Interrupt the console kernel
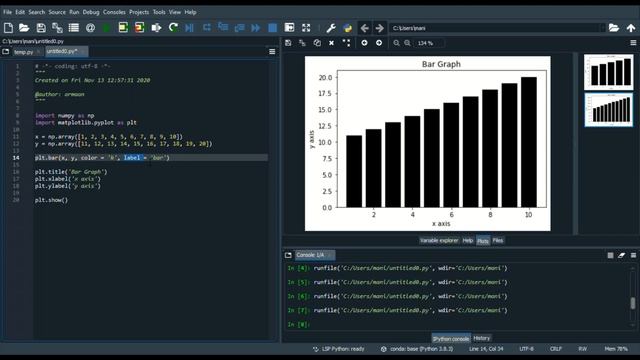 tap(610, 255)
